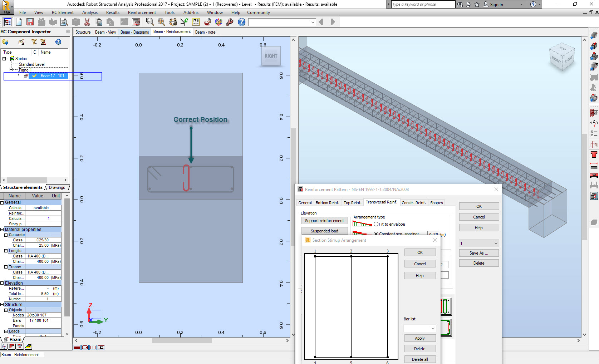Screen dimensions: 599x364
Task: Click stirrup node 2 in the section diagram
Action: [x=351, y=256]
